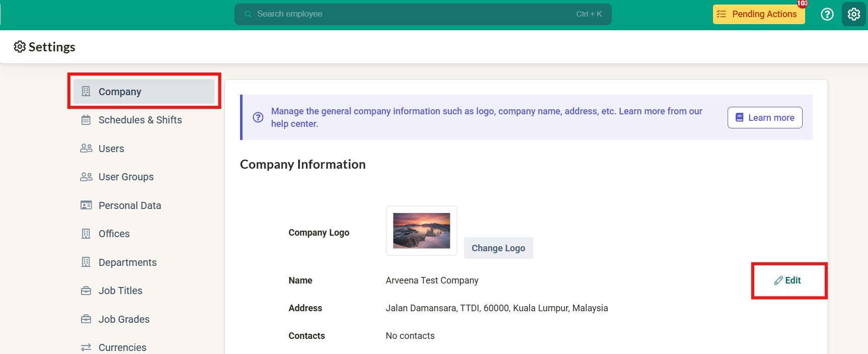Viewport: 868px width, 354px height.
Task: Click the Change Logo button
Action: click(498, 248)
